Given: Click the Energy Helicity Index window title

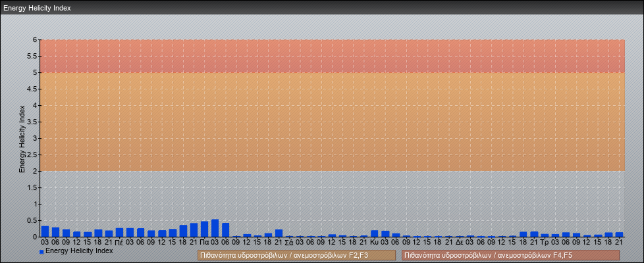Looking at the screenshot, I should (38, 8).
